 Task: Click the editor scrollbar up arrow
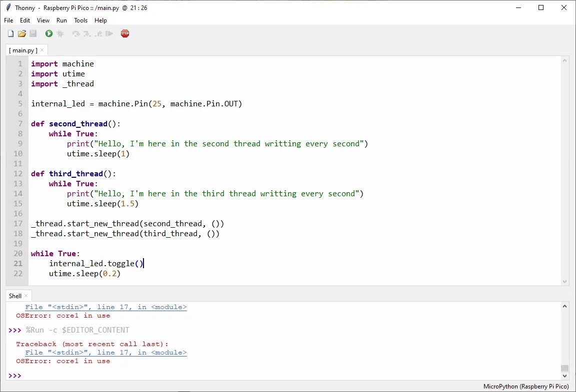tap(564, 60)
